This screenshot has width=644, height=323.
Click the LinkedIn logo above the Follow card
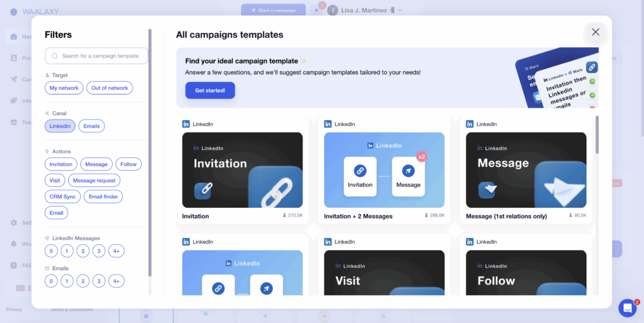470,242
